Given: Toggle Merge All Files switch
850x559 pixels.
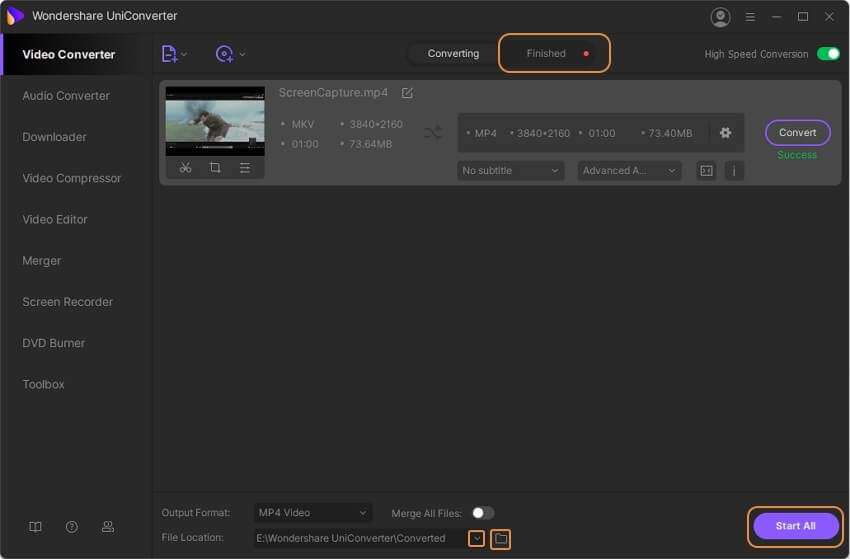Looking at the screenshot, I should (x=482, y=513).
